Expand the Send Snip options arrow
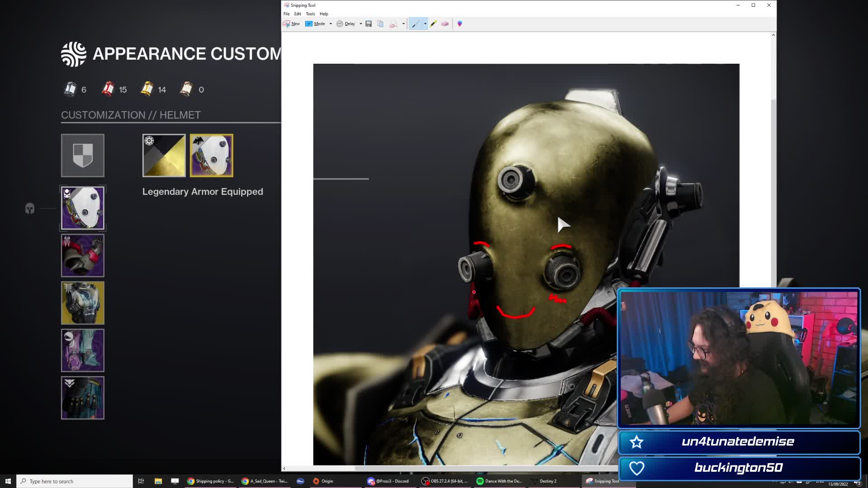Viewport: 868px width, 488px height. [403, 23]
